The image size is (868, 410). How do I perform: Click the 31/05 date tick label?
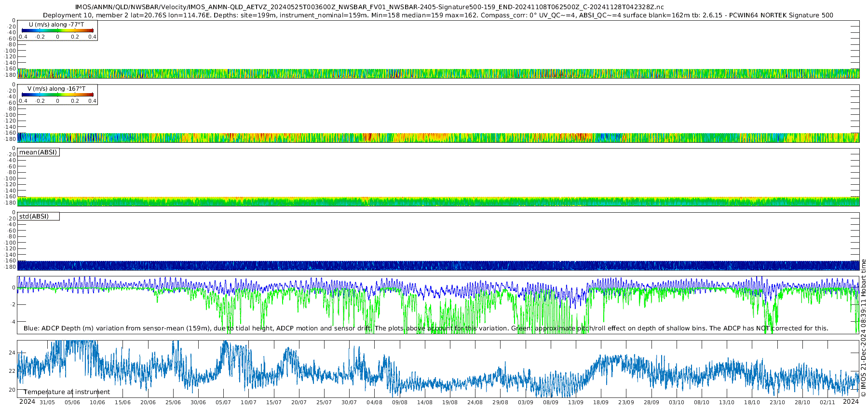point(47,402)
